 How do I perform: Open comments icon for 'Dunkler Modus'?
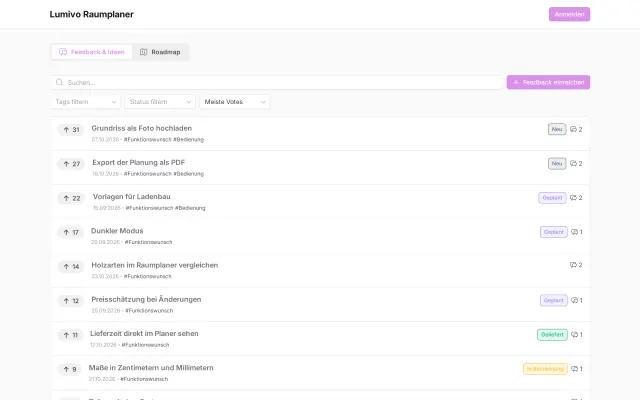tap(577, 232)
